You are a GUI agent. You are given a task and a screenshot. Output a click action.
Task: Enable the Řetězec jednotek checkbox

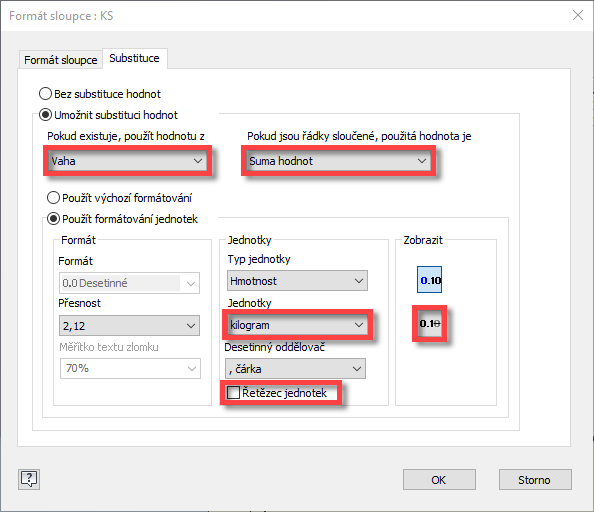point(233,392)
